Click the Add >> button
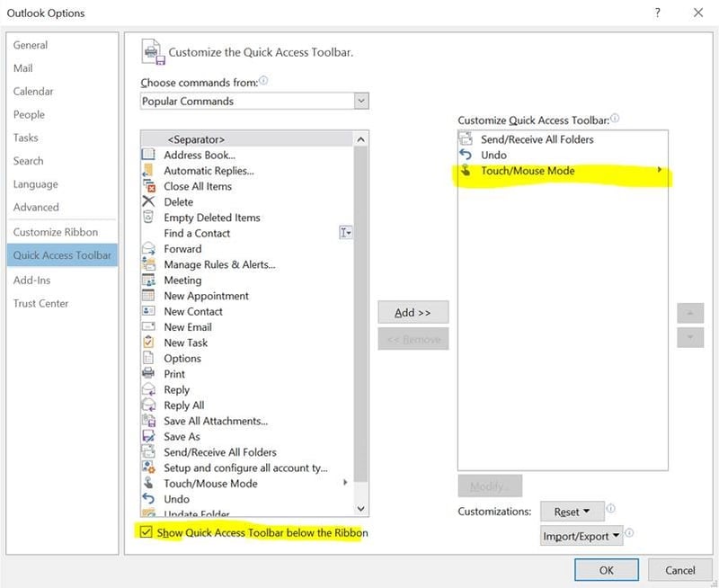 click(413, 312)
